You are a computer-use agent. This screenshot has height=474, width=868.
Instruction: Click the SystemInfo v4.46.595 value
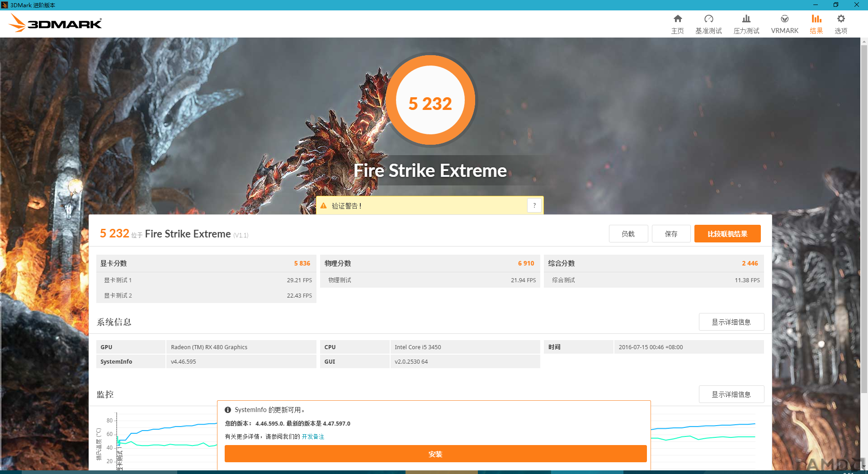coord(241,361)
